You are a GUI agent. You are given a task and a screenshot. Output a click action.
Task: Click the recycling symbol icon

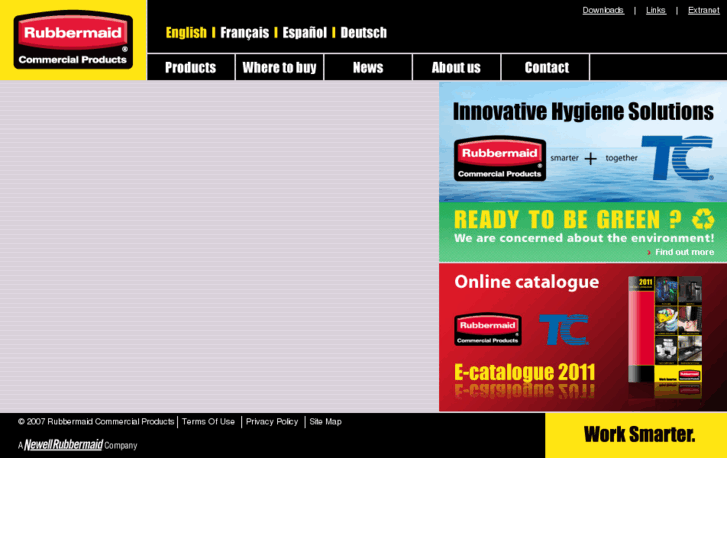703,218
